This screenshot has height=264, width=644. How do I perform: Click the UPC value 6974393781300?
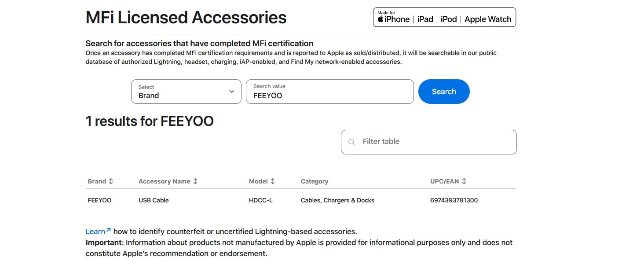454,200
